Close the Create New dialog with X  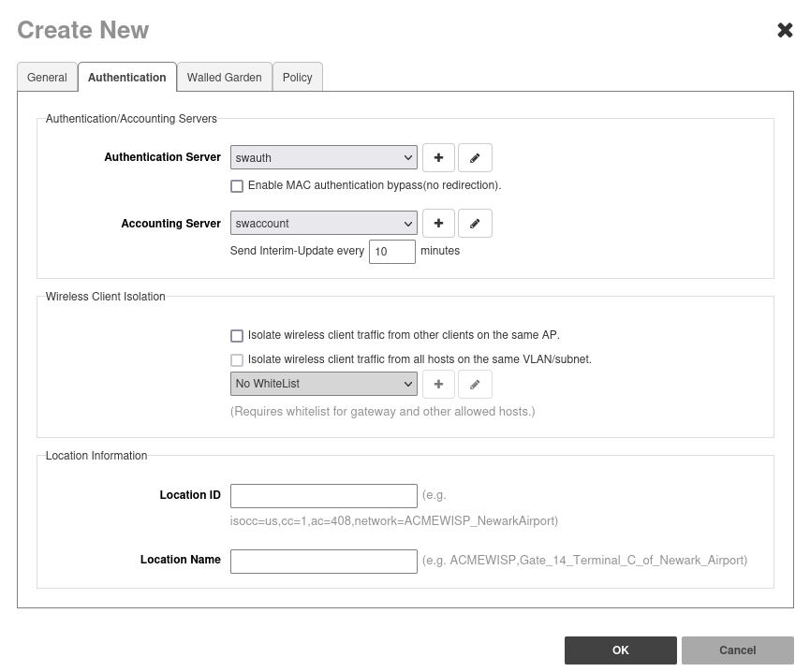coord(785,31)
